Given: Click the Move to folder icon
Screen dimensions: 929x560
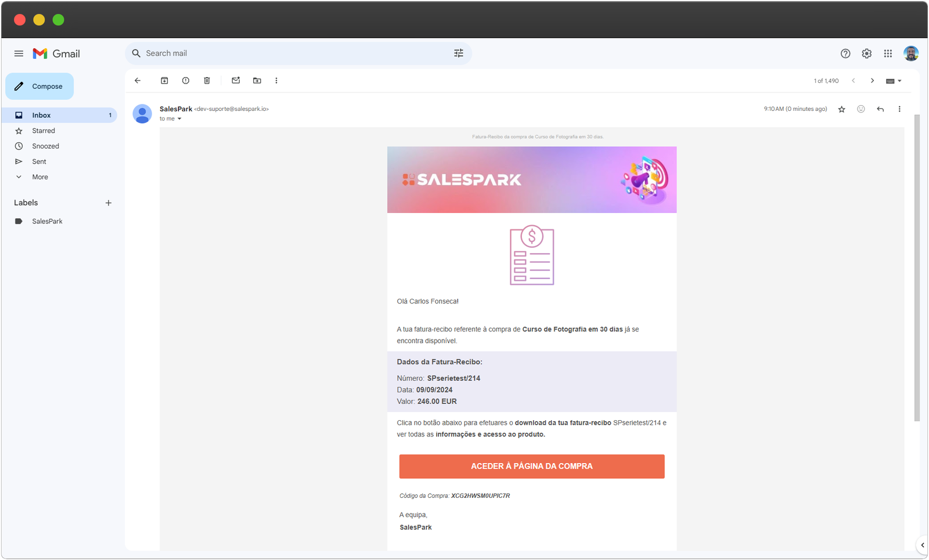Looking at the screenshot, I should coord(257,81).
